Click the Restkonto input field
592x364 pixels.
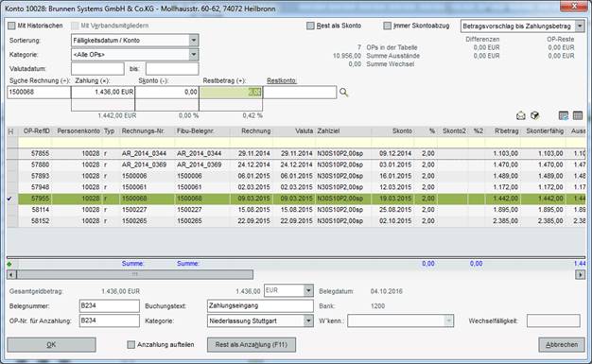(x=300, y=92)
